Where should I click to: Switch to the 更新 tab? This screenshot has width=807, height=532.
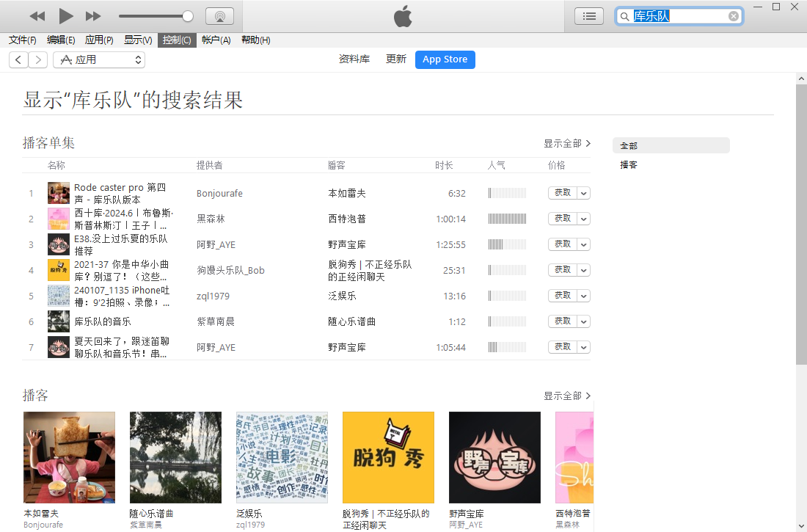pyautogui.click(x=395, y=59)
